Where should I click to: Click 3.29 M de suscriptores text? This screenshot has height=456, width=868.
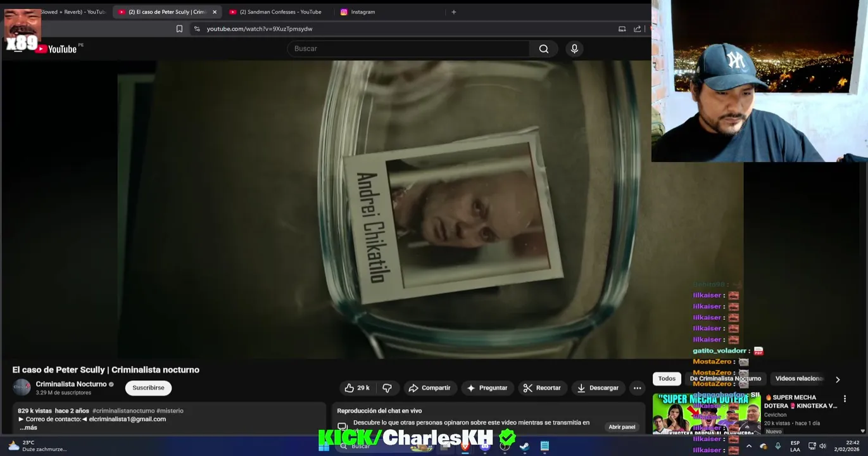(x=63, y=393)
